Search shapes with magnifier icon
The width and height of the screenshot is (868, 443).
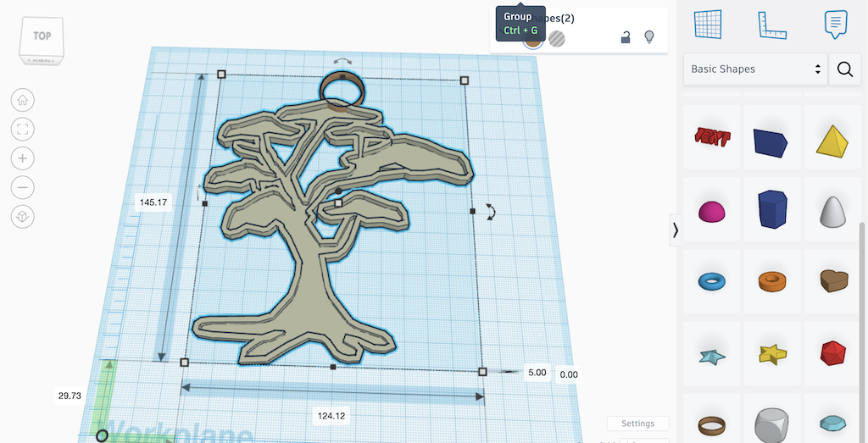pos(844,69)
